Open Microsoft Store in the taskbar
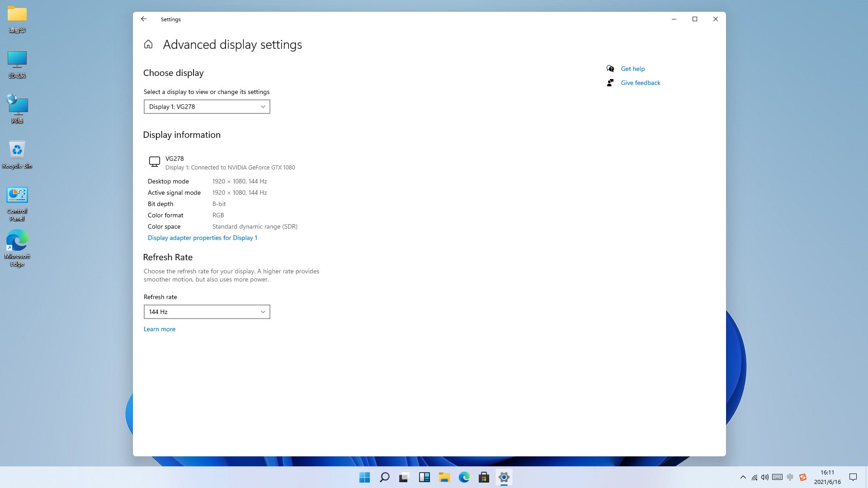This screenshot has width=868, height=488. click(484, 477)
